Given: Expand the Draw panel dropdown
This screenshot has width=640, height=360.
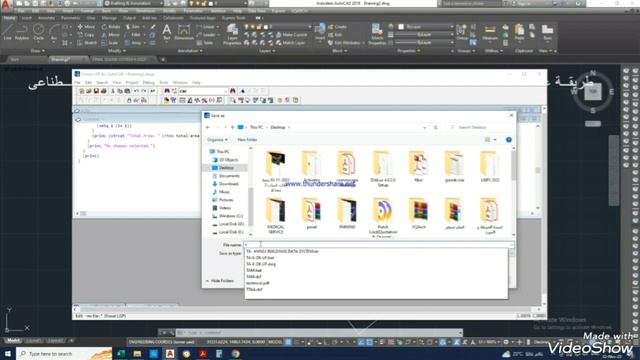Looking at the screenshot, I should tap(38, 51).
